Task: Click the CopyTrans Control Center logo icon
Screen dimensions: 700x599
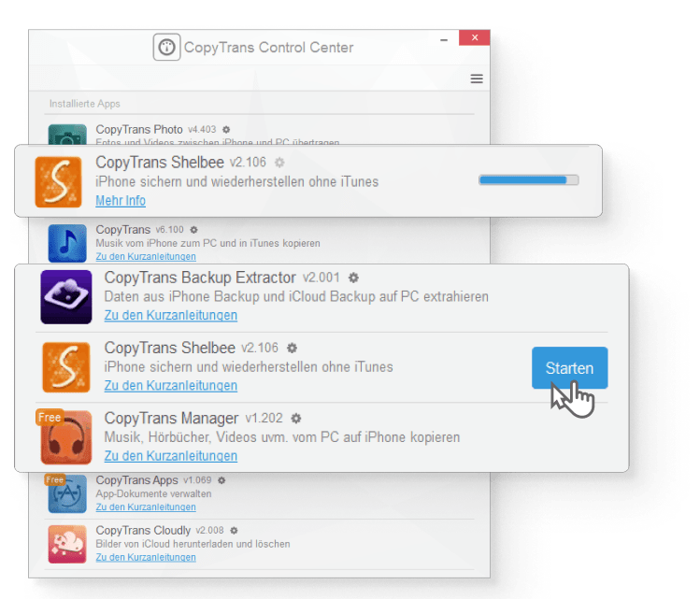Action: 166,47
